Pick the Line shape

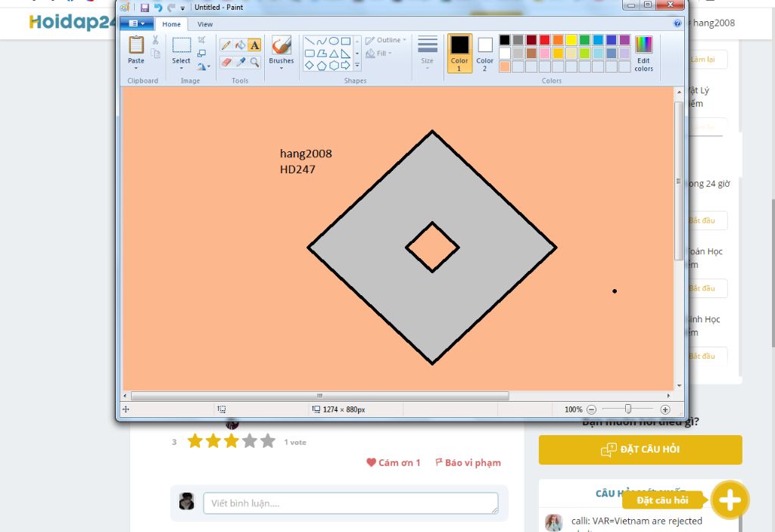[x=310, y=41]
